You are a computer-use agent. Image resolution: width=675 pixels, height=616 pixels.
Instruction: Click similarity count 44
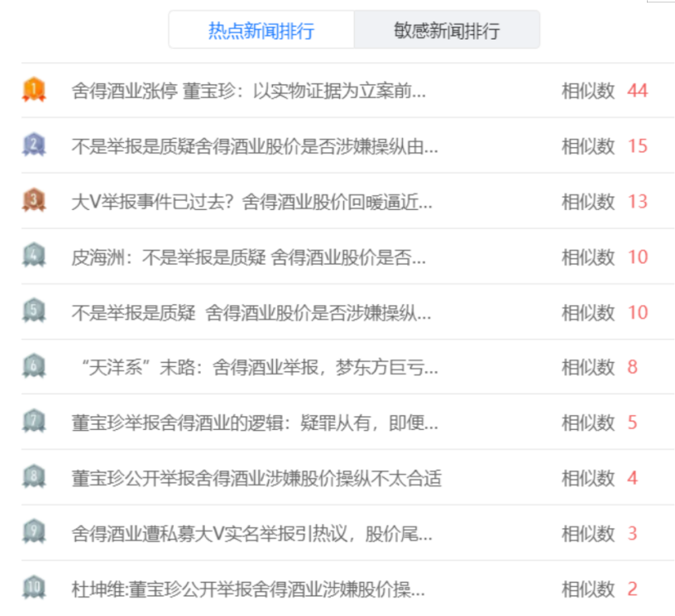[638, 91]
